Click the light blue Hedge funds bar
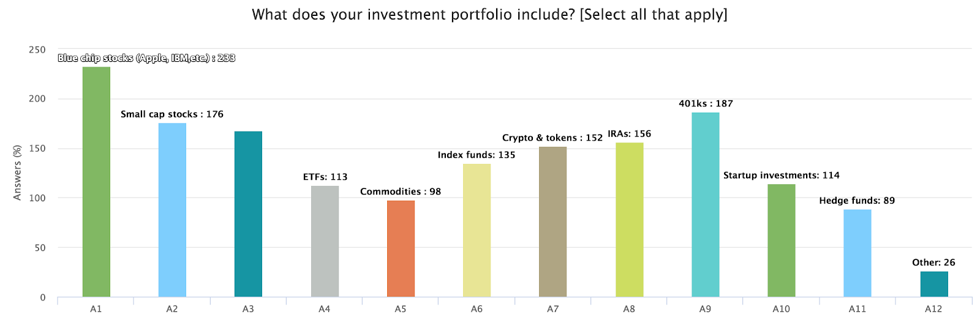This screenshot has width=980, height=326. point(857,253)
